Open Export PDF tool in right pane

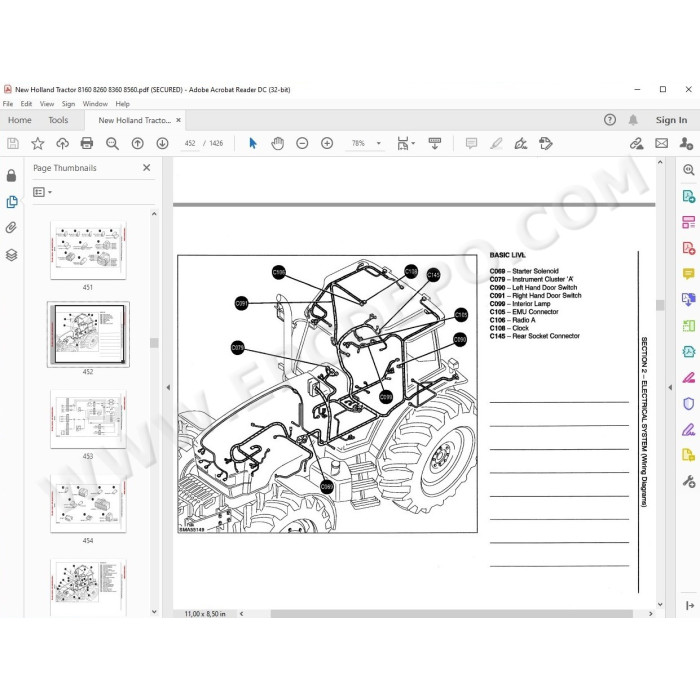688,196
